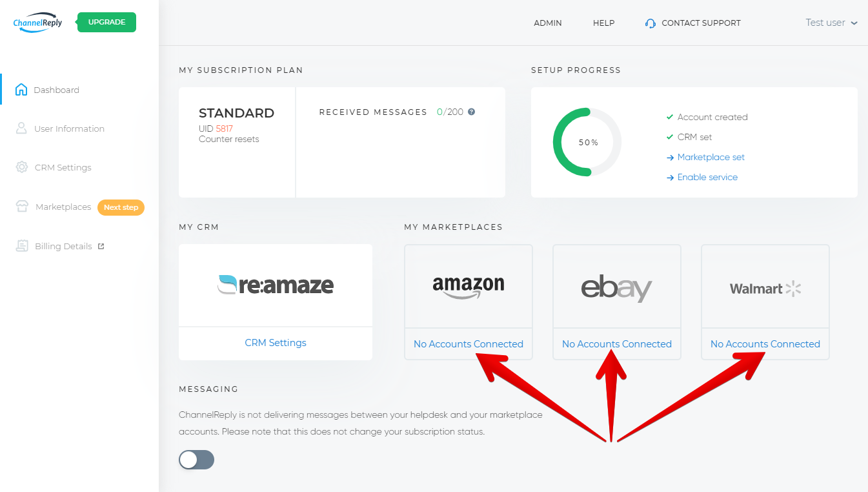The image size is (868, 492).
Task: Click the 50% setup progress ring
Action: coord(587,142)
